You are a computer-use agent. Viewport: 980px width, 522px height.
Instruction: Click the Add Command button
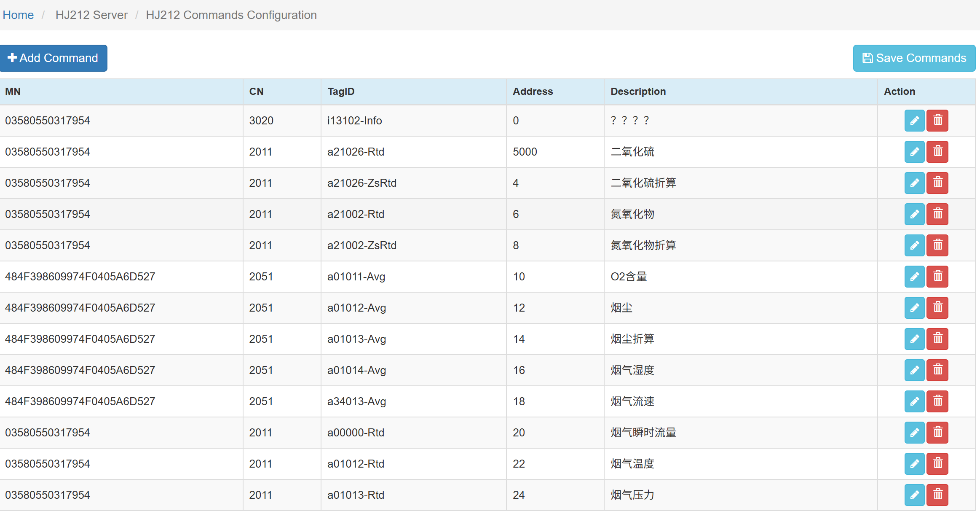(54, 58)
